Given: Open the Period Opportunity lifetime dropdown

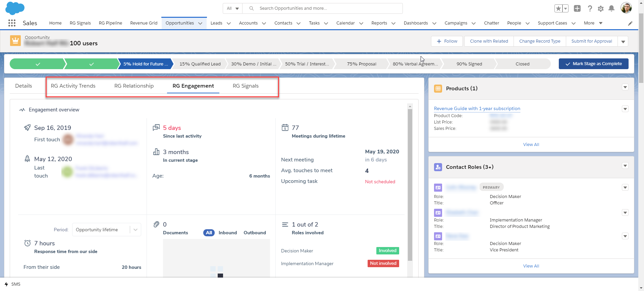Looking at the screenshot, I should coord(107,230).
